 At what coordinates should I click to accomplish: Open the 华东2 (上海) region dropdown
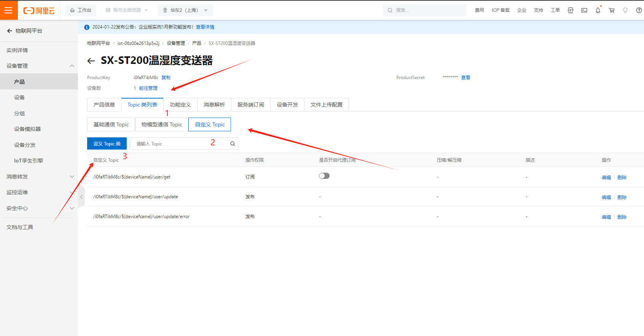(x=185, y=10)
